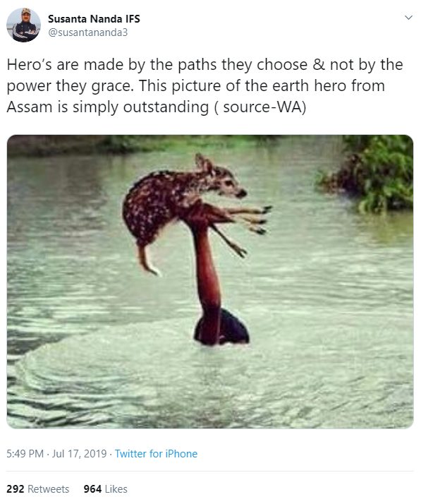Click Susanta Nanda's profile avatar
The width and height of the screenshot is (421, 504).
23,25
